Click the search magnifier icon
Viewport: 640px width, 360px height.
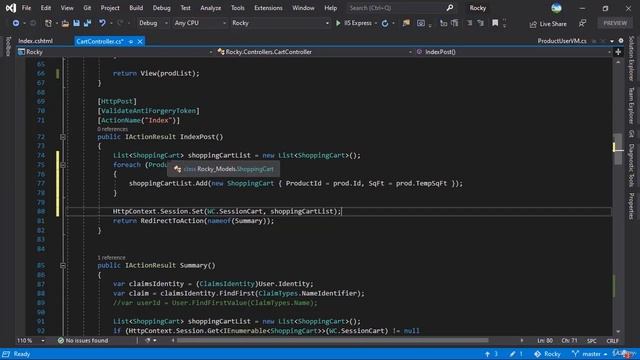pyautogui.click(x=450, y=8)
